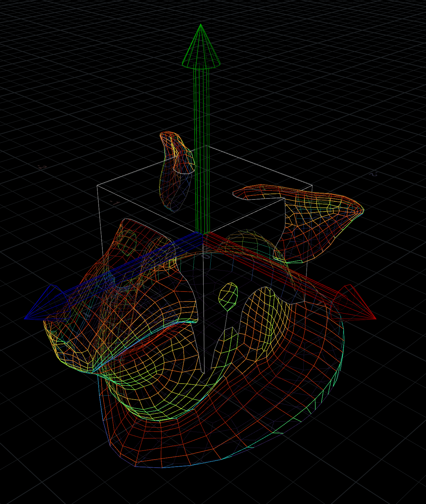Viewport: 426px width, 504px height.
Task: Click the green Y-axis arrow cone
Action: click(x=201, y=50)
